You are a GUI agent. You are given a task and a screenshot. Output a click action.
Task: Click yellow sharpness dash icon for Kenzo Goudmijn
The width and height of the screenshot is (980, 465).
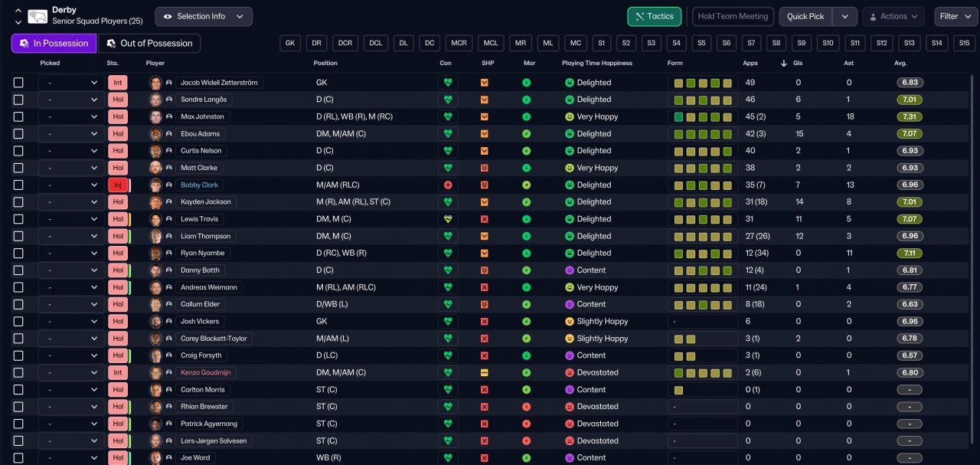click(484, 372)
